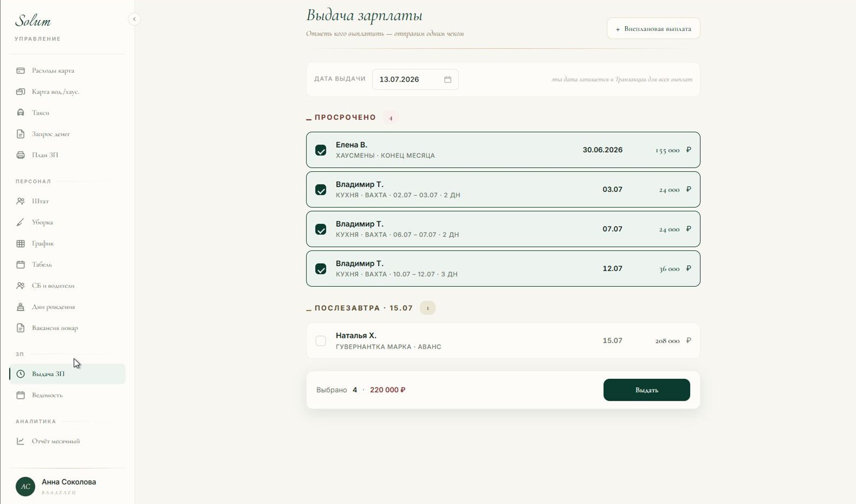Open Расходы карта in the sidebar
The image size is (856, 504).
pyautogui.click(x=67, y=71)
